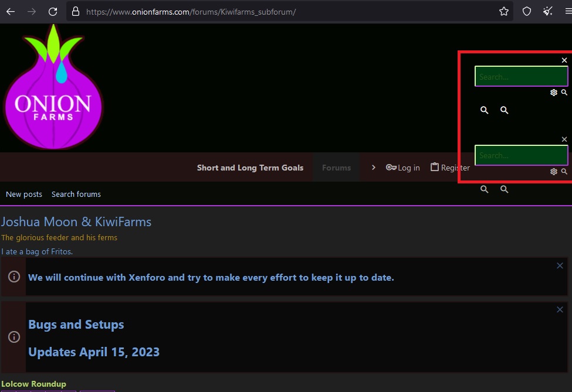
Task: Close the Bugs and Setups notice
Action: click(560, 310)
